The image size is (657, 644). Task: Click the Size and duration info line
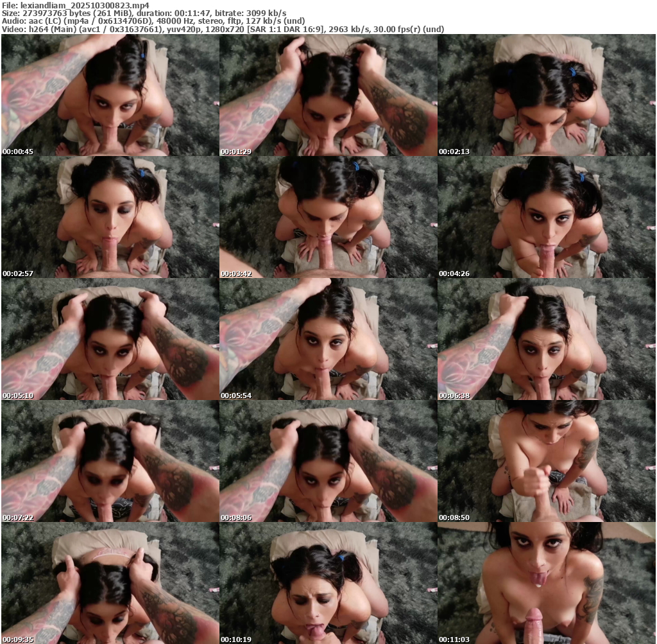(x=144, y=13)
